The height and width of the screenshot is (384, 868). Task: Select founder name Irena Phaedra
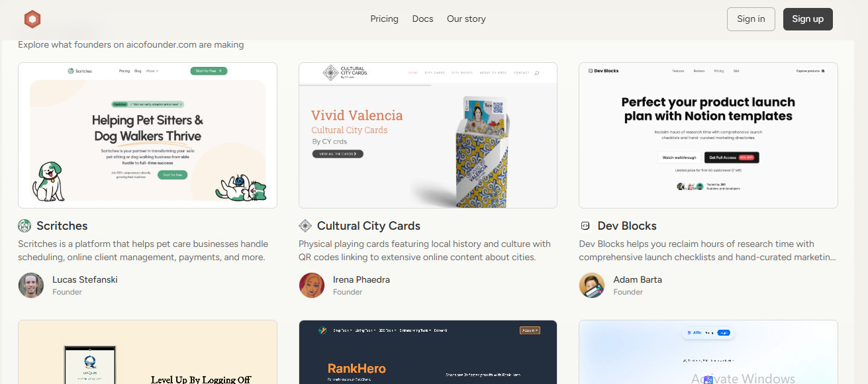[362, 279]
